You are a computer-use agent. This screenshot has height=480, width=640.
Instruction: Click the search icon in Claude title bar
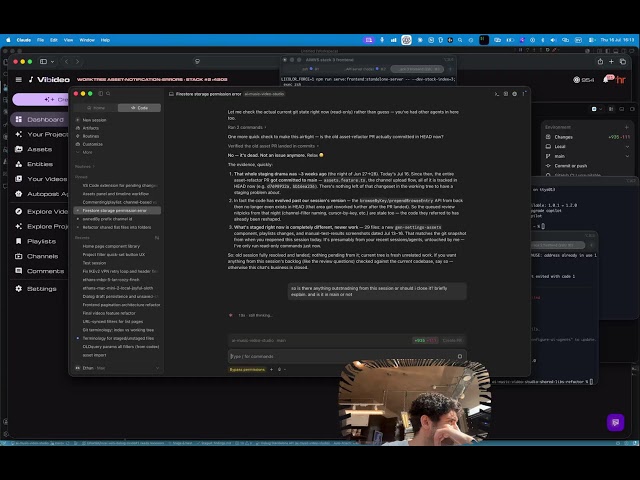pos(108,93)
